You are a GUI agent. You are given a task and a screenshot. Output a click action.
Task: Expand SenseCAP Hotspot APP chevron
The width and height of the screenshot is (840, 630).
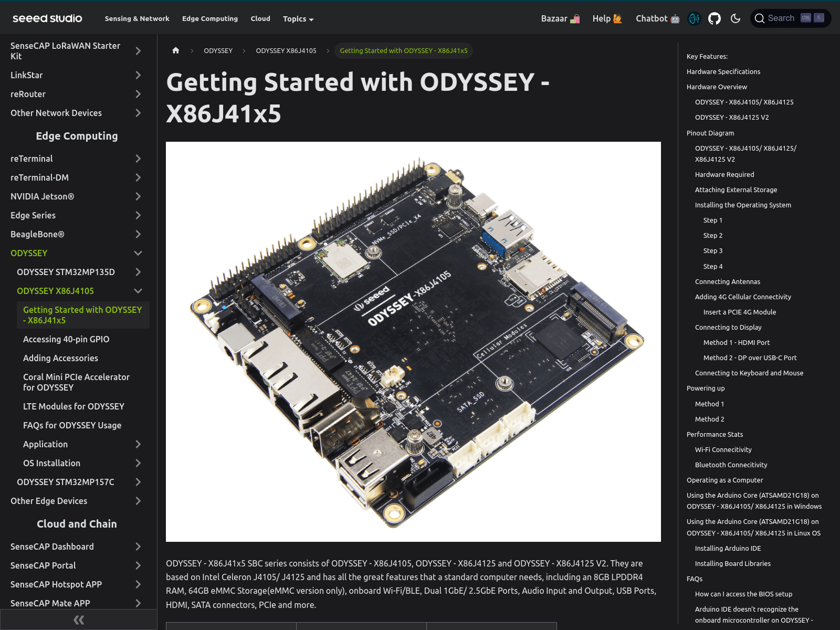pos(138,584)
